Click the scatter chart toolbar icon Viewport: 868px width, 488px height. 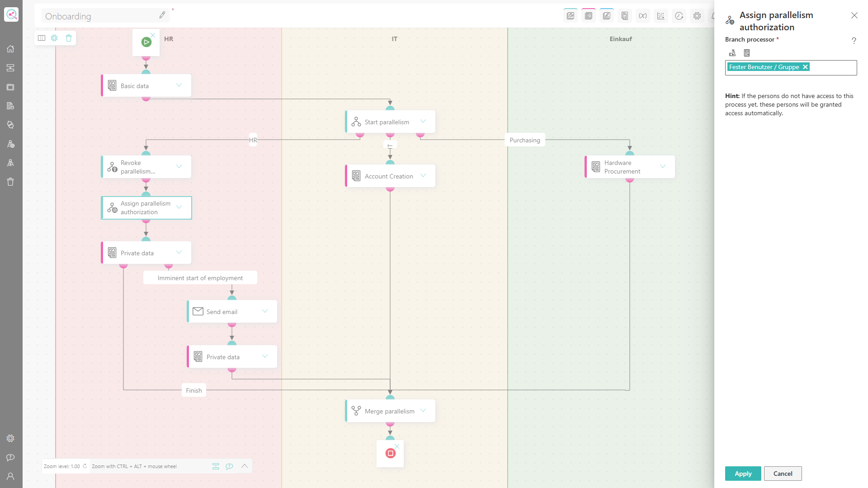click(660, 16)
